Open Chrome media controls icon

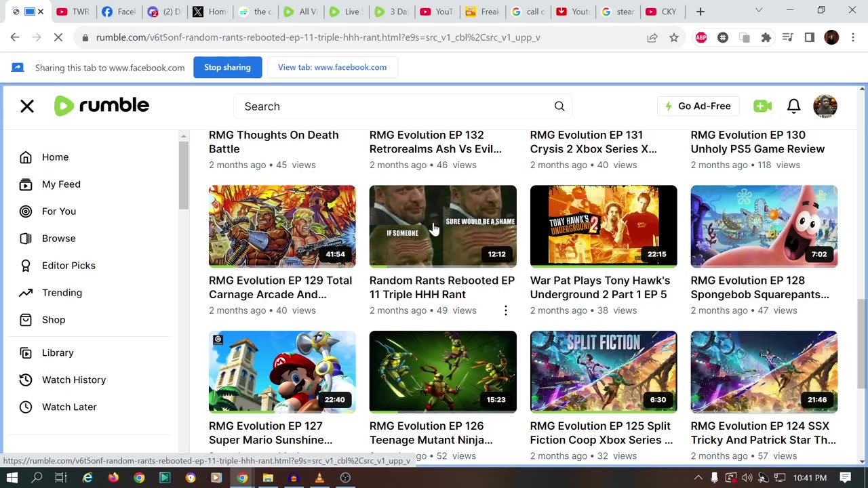[788, 38]
